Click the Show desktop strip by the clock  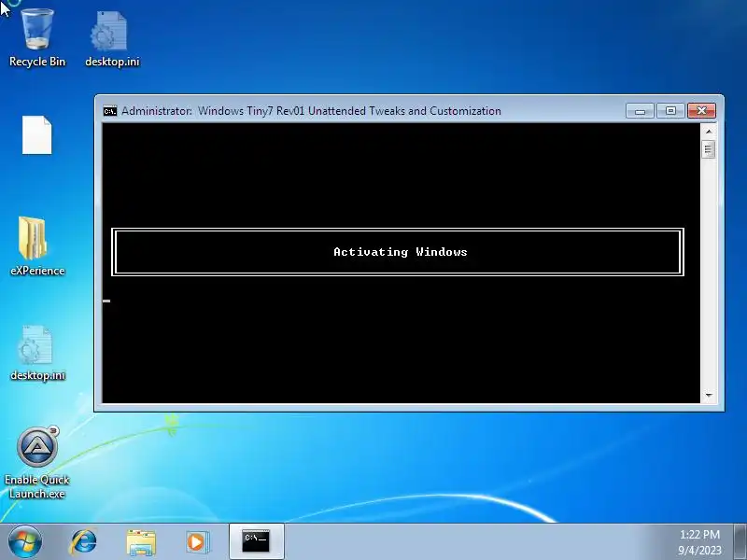[x=740, y=541]
